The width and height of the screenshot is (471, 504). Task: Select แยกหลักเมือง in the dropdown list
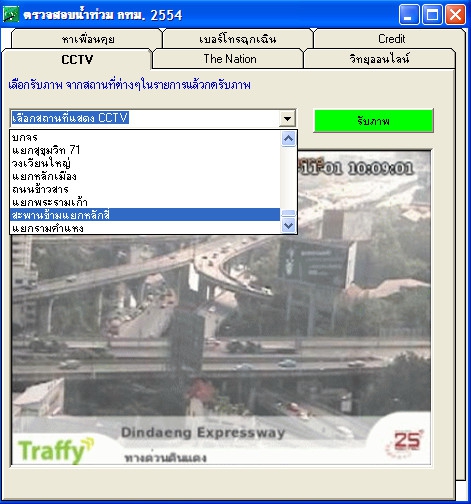(145, 176)
